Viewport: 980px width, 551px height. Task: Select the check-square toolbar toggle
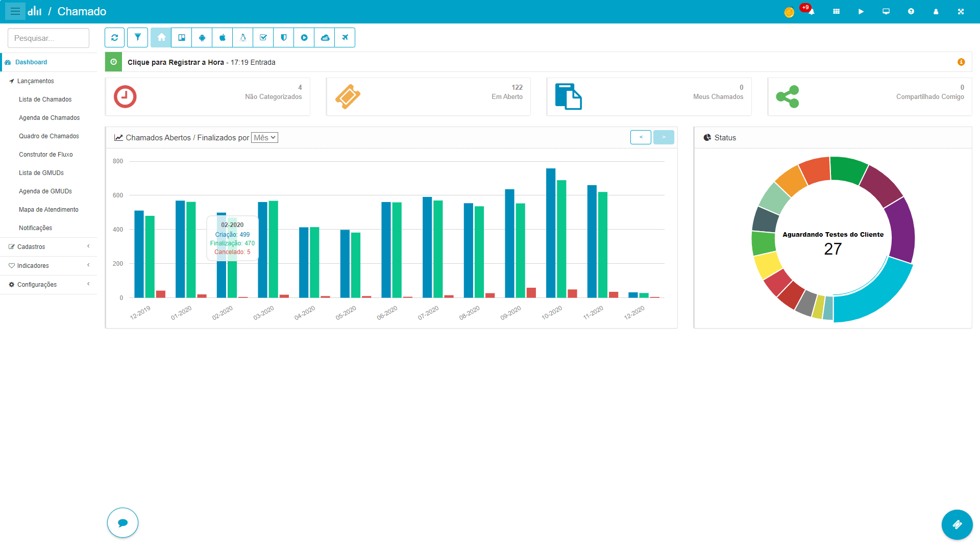[x=263, y=37]
